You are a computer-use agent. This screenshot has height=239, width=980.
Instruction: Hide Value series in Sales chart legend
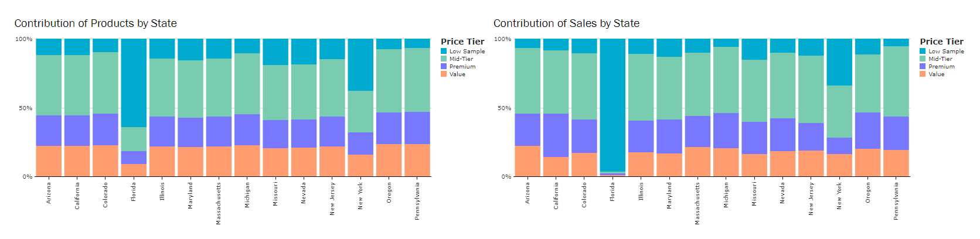(936, 74)
